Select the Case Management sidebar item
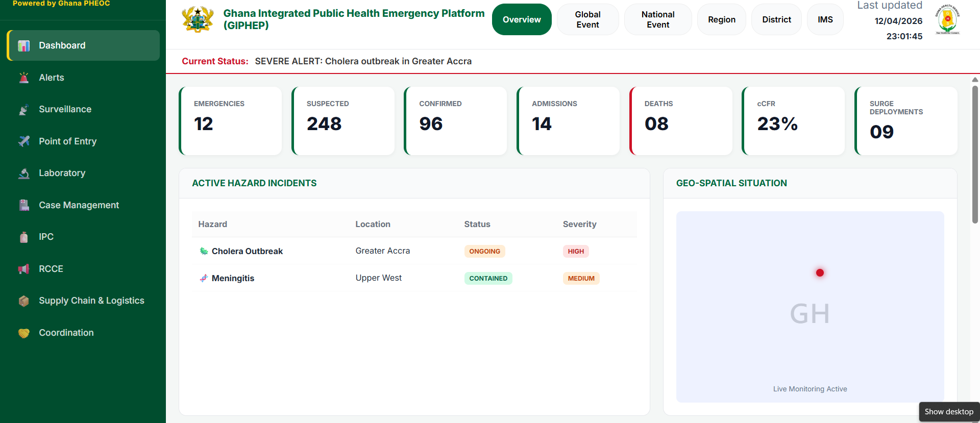 click(x=83, y=205)
